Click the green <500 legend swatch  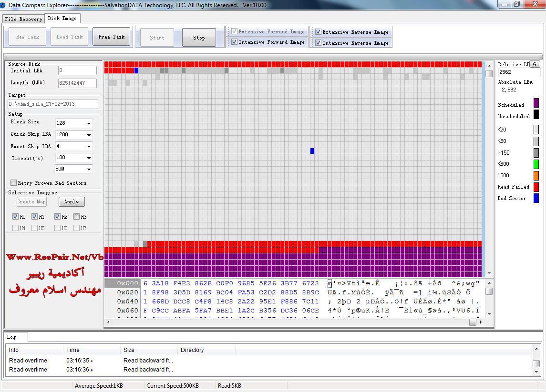[536, 164]
